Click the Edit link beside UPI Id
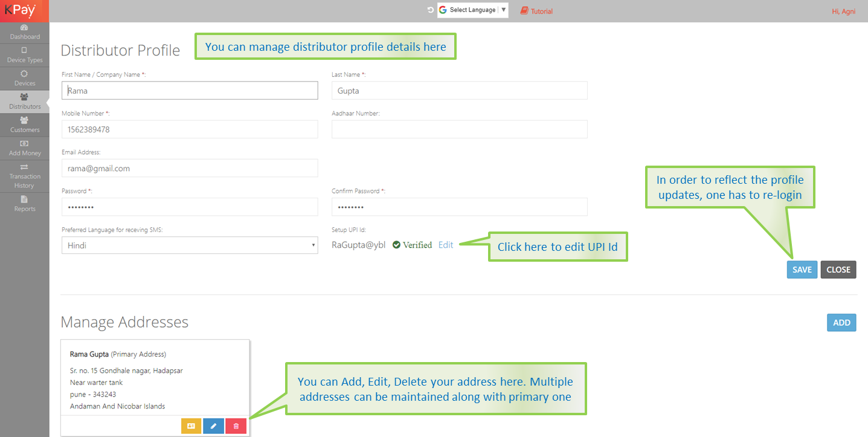This screenshot has width=868, height=437. coord(446,245)
